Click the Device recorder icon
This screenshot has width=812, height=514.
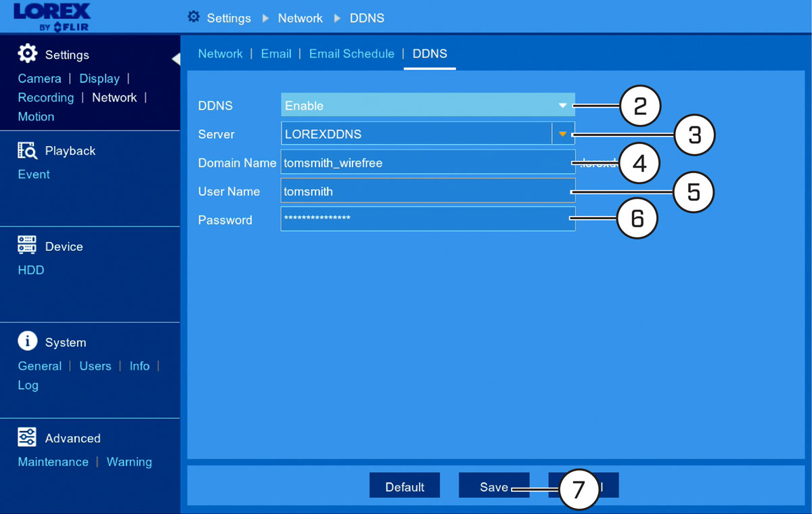click(27, 246)
